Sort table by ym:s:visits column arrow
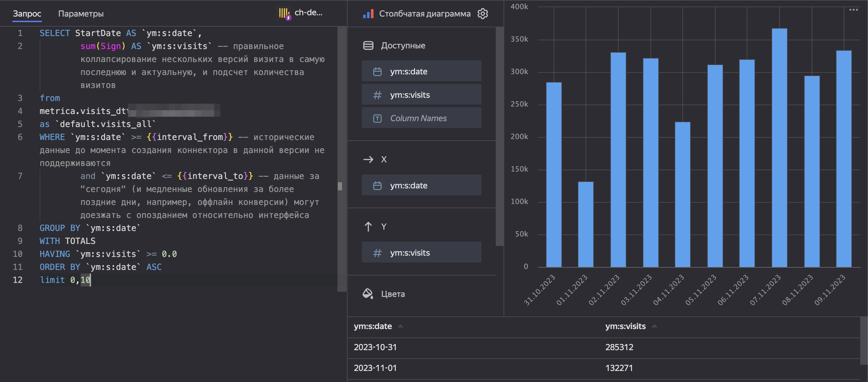Screen dimensions: 868x382 654,326
